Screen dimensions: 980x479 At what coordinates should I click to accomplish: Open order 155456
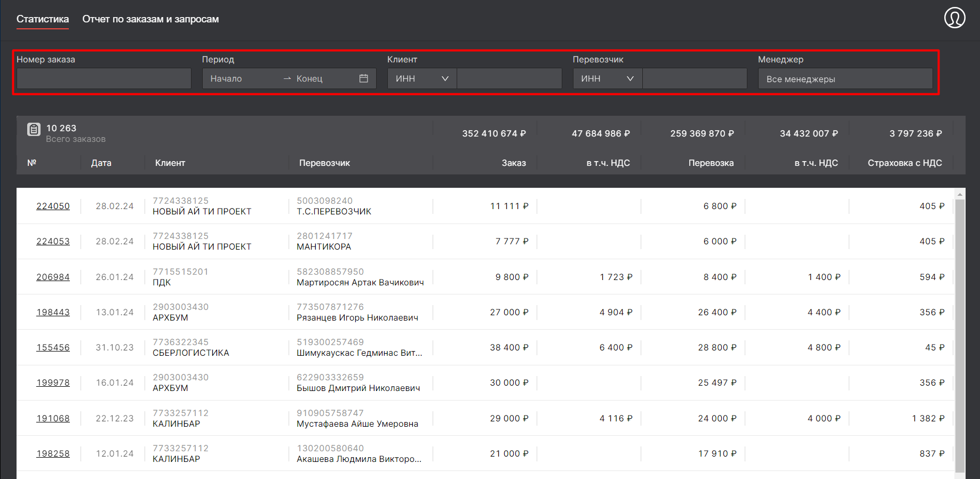[53, 347]
